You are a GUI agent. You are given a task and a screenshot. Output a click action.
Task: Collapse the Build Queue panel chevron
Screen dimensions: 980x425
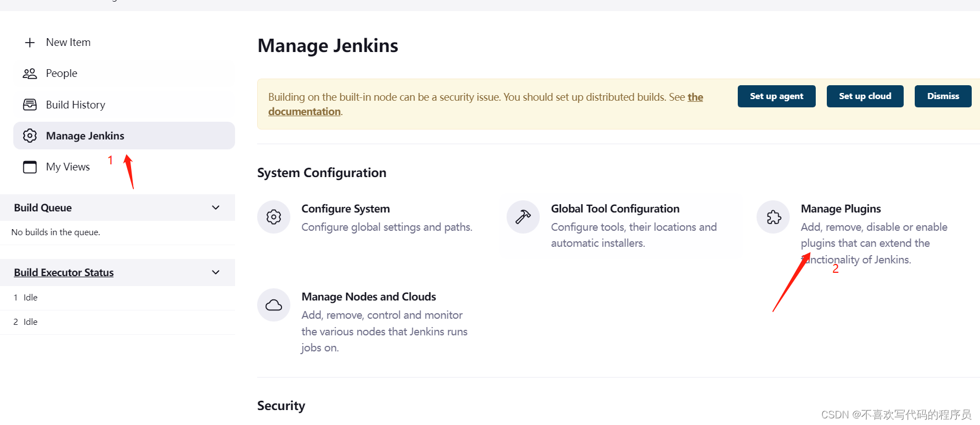(216, 208)
